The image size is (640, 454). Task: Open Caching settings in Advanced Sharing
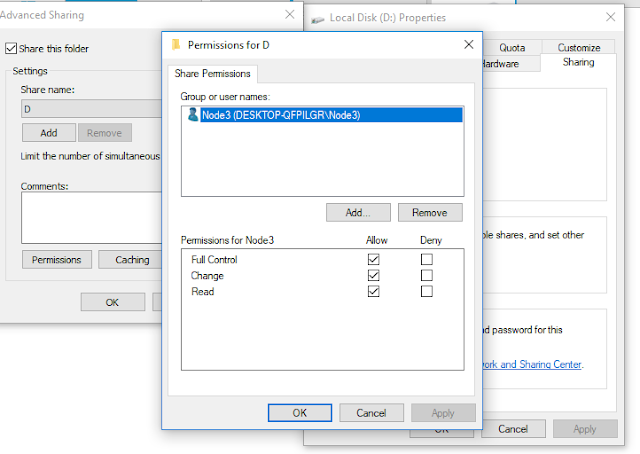[x=130, y=260]
